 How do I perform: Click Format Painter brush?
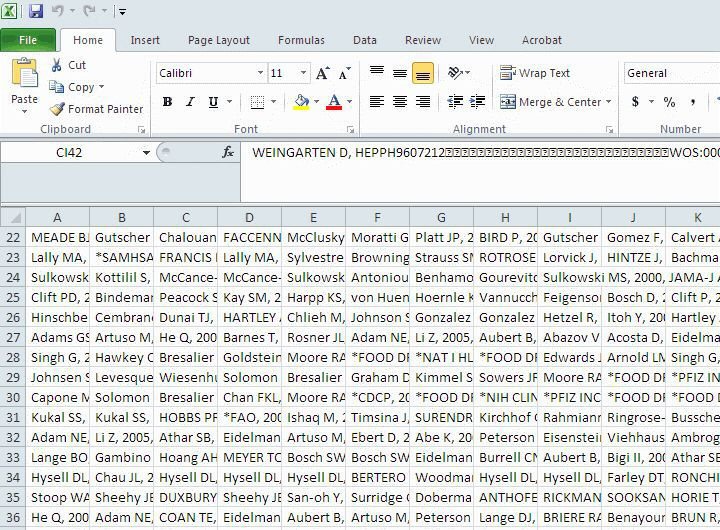[x=96, y=109]
